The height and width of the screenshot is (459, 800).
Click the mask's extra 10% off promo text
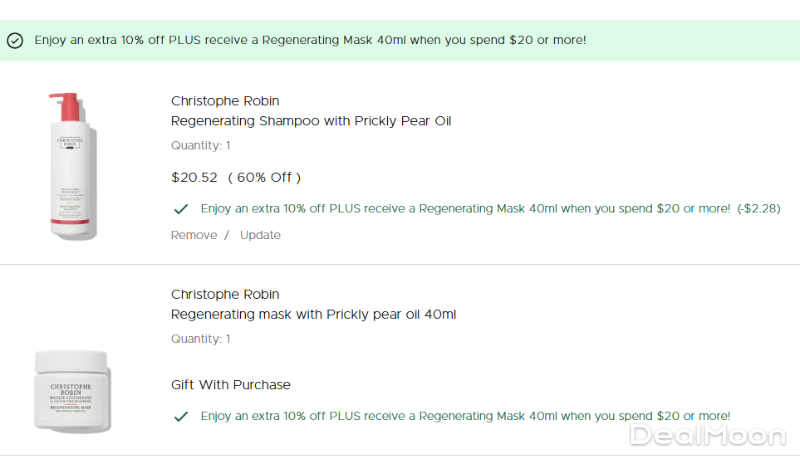pyautogui.click(x=465, y=416)
